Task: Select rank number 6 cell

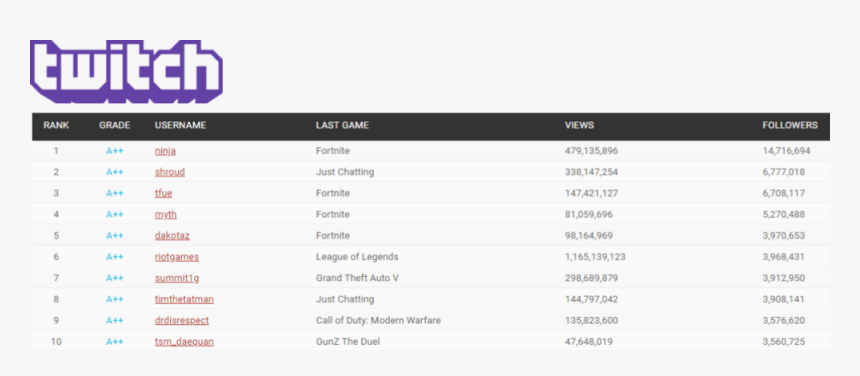Action: tap(56, 257)
